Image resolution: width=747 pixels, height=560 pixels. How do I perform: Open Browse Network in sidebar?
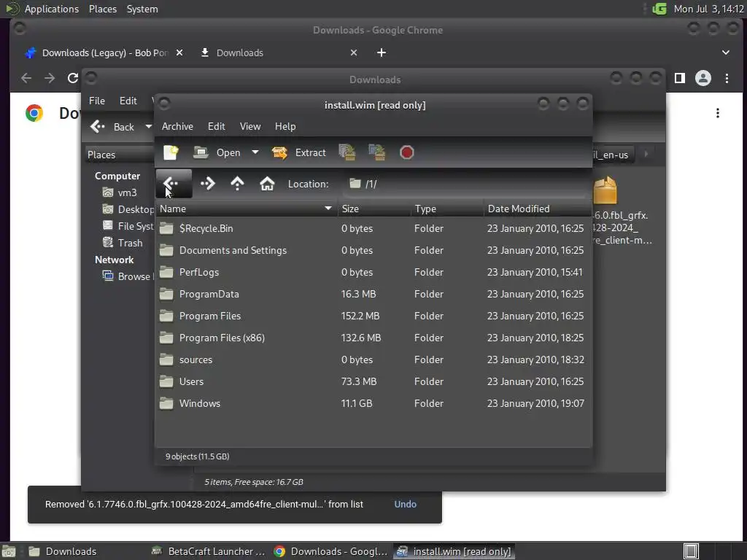click(x=128, y=276)
